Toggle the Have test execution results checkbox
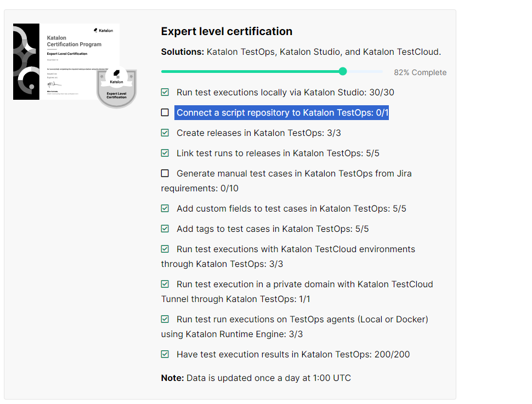 165,354
